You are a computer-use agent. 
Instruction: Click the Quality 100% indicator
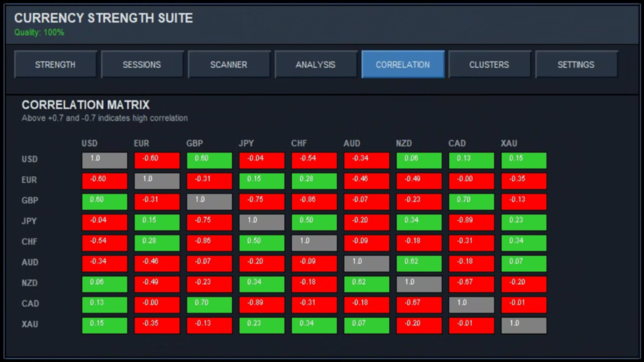39,33
